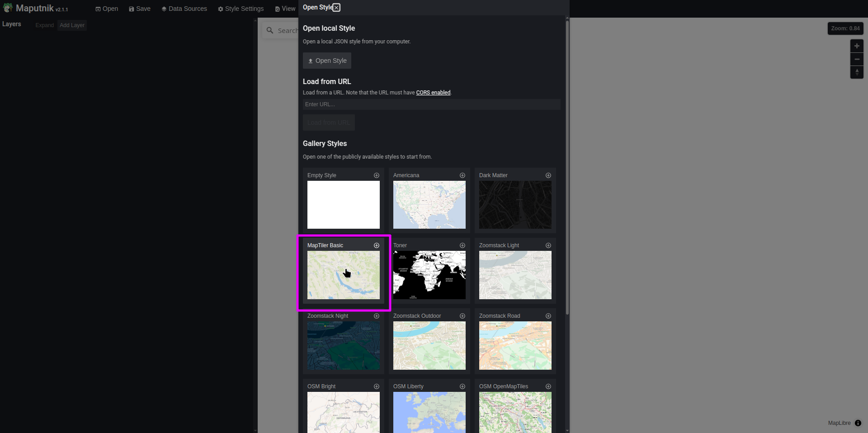Click the plus icon on Toner card

[x=462, y=245]
